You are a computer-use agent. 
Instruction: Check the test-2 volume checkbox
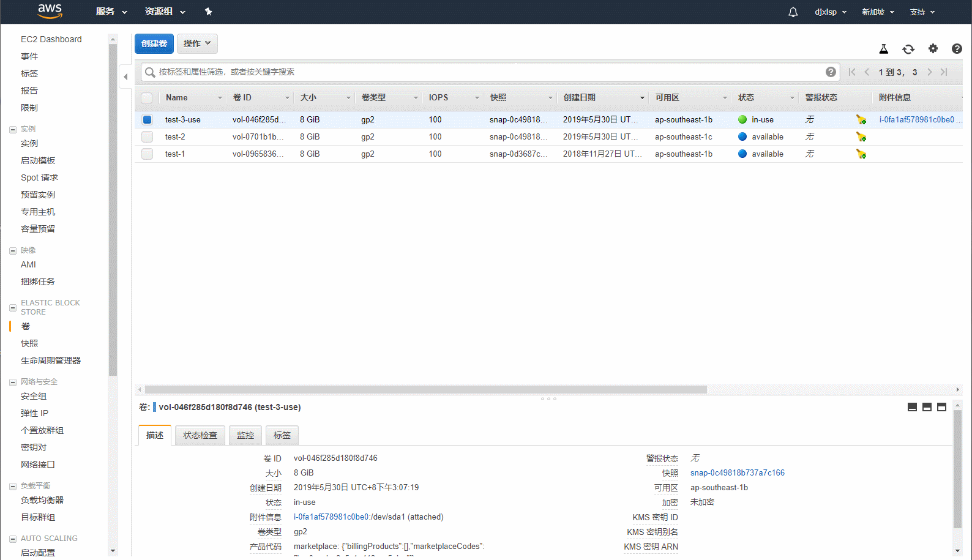point(147,136)
